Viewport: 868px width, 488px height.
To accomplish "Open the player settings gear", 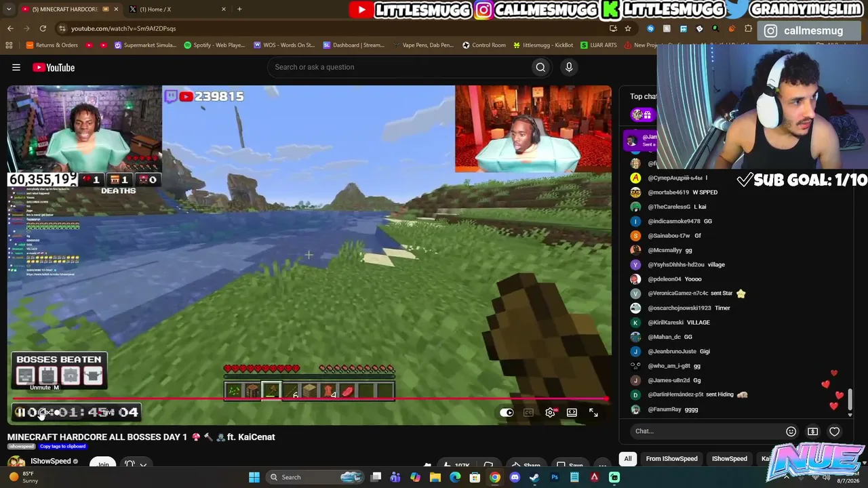I will (550, 412).
